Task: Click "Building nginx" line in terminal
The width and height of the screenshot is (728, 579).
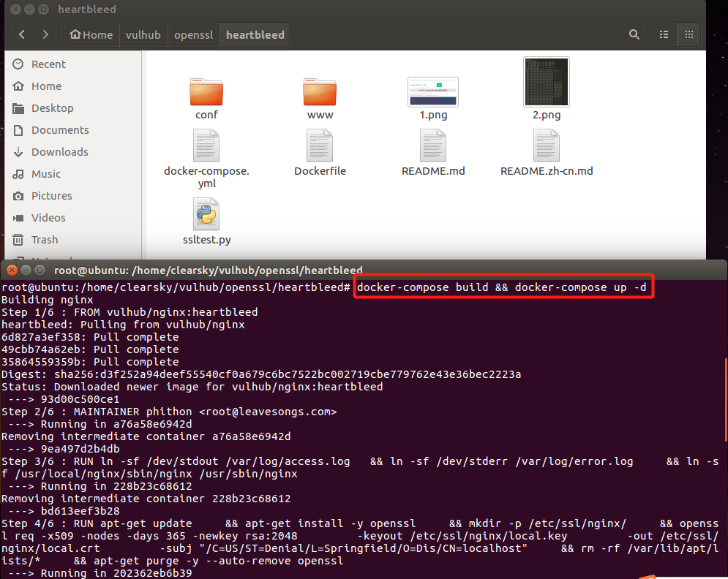Action: click(x=48, y=300)
